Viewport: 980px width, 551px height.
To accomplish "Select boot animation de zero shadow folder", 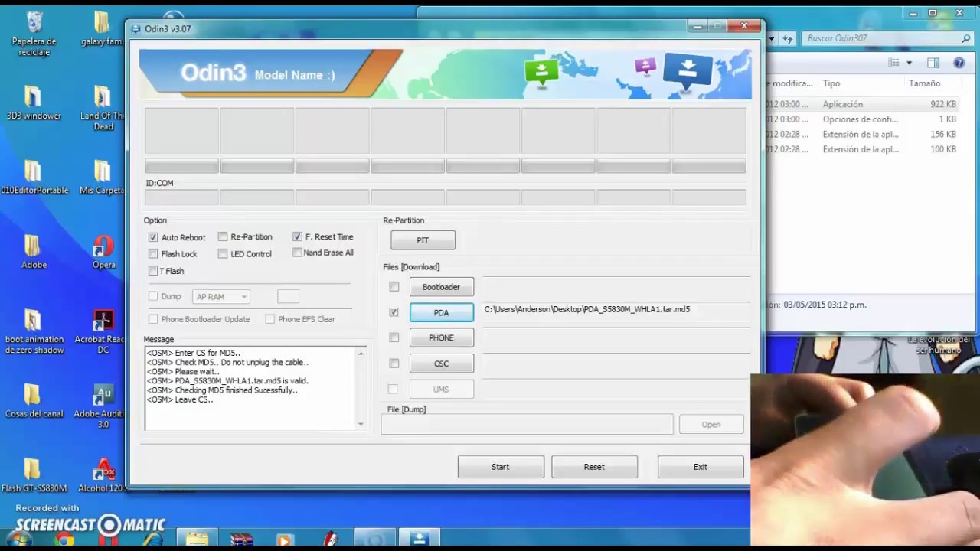I will pyautogui.click(x=34, y=331).
